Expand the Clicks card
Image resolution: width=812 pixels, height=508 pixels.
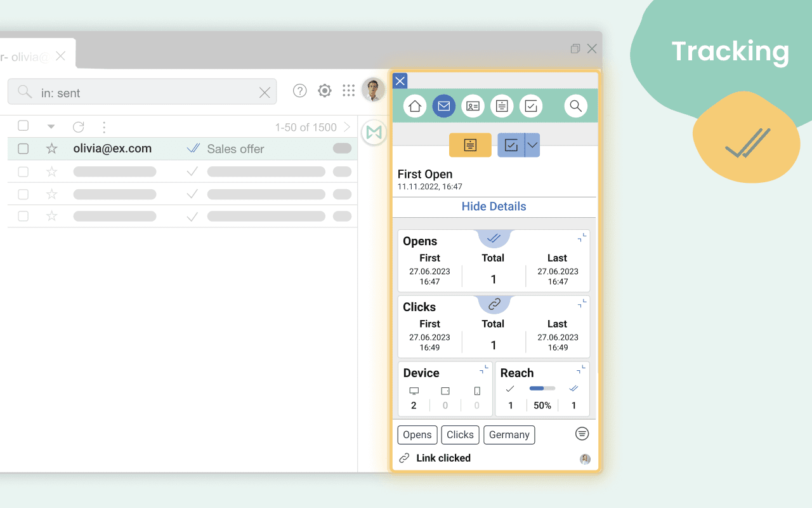[x=582, y=304]
